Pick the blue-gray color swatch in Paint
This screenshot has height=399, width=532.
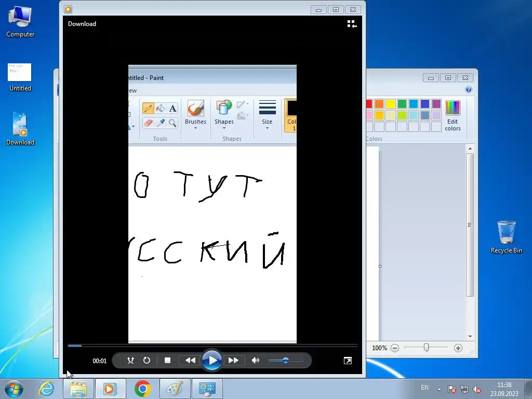tap(425, 115)
